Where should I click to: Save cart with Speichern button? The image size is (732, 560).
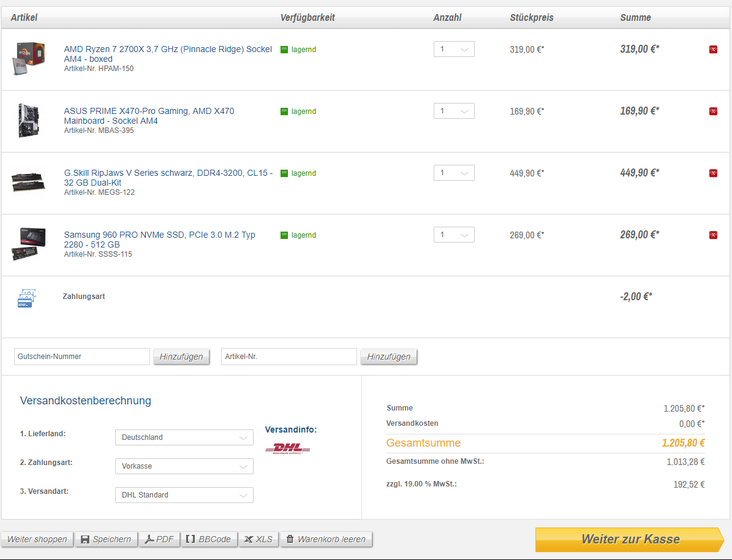[x=106, y=539]
